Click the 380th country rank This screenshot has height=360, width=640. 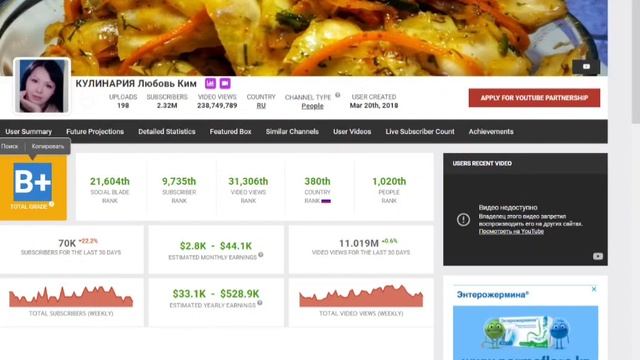pyautogui.click(x=317, y=181)
